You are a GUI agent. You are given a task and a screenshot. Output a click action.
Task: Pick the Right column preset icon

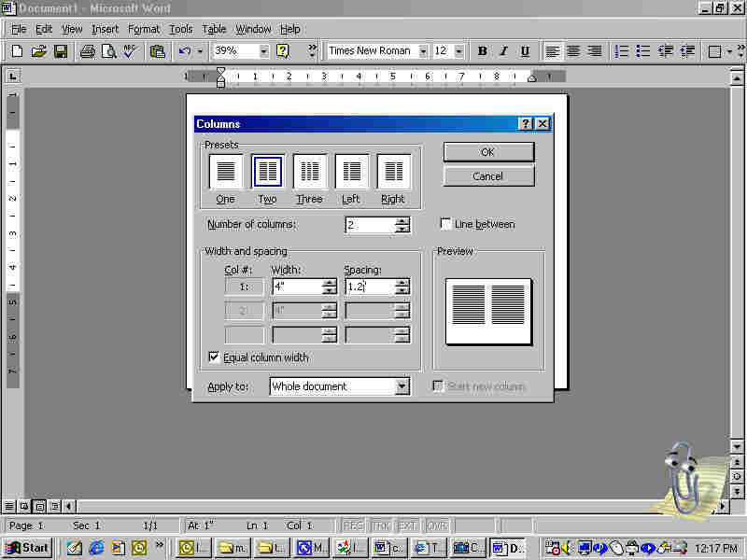pyautogui.click(x=393, y=172)
